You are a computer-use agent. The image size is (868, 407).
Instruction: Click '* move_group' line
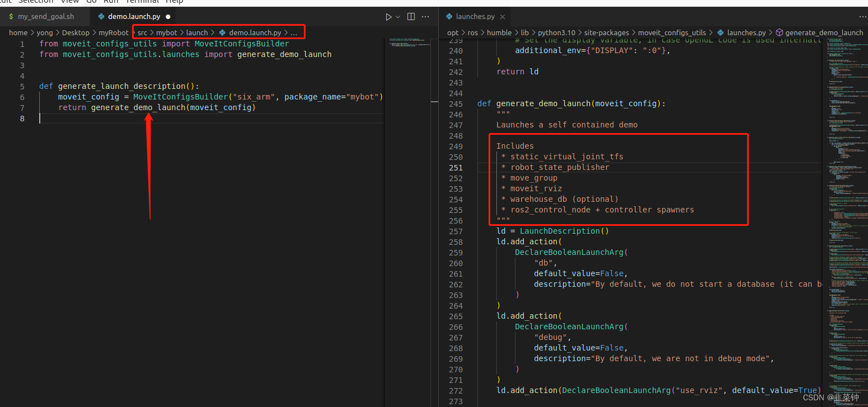pos(529,178)
